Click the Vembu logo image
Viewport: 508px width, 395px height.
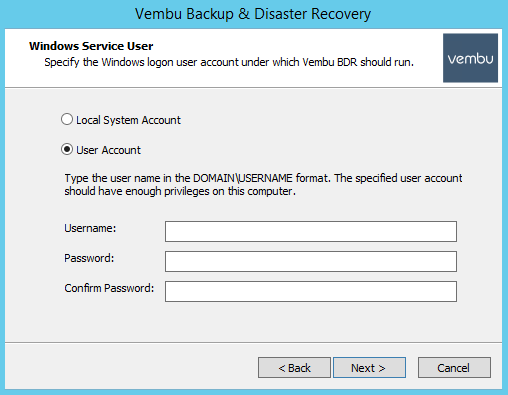click(x=470, y=58)
